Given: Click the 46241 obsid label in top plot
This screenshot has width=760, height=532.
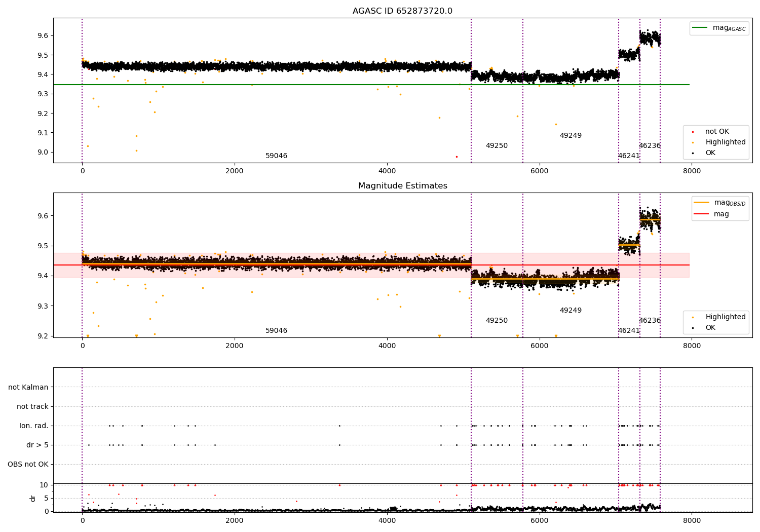Looking at the screenshot, I should (x=629, y=156).
